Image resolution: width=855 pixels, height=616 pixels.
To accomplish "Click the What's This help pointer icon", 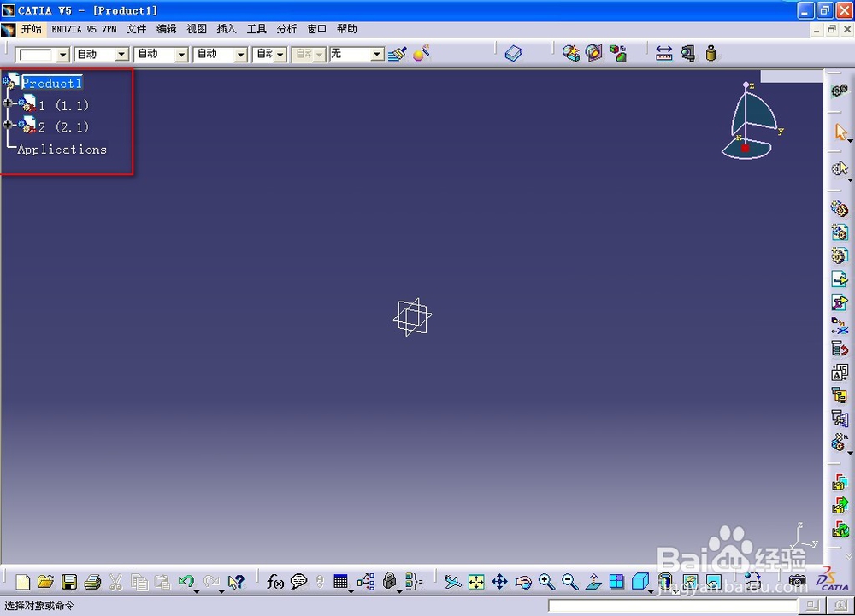I will click(x=236, y=582).
